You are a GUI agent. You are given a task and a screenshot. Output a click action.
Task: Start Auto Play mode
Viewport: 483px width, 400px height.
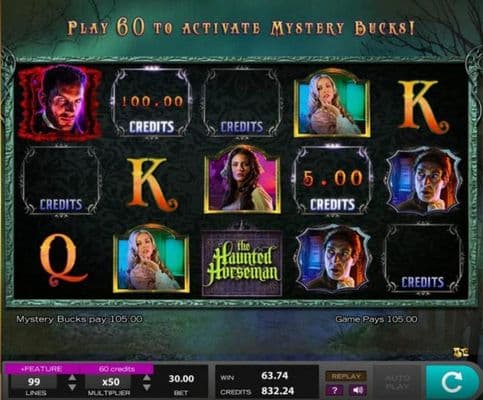[397, 382]
